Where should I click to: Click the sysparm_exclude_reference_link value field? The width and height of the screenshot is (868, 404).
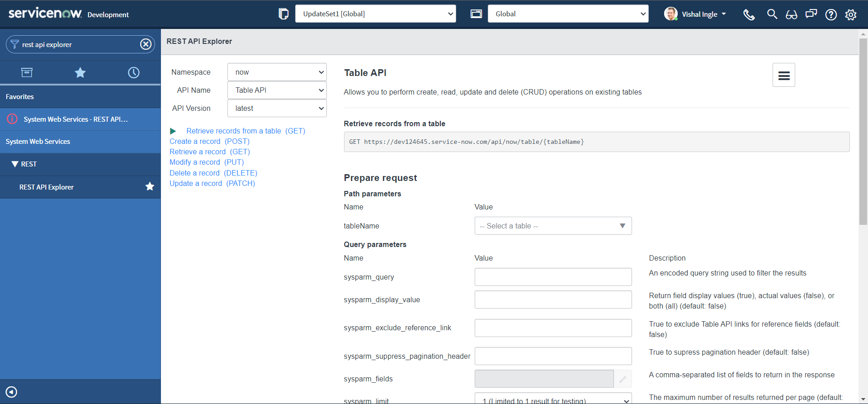[553, 328]
